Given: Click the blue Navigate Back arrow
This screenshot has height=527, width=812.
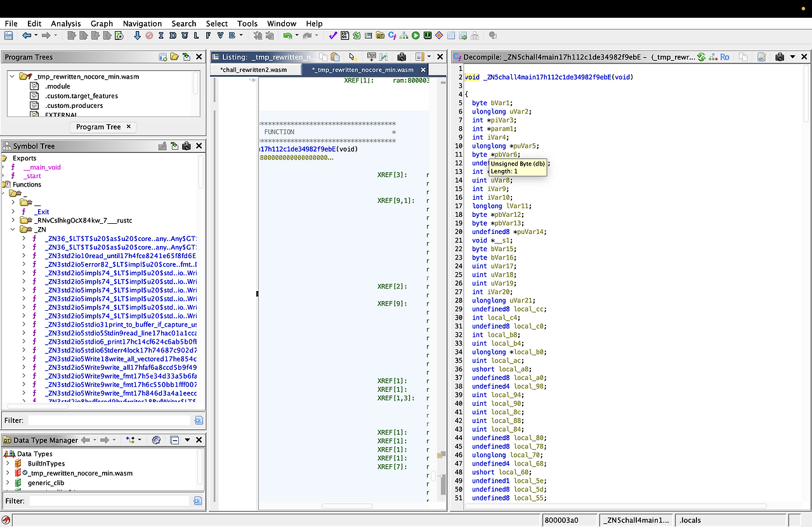Looking at the screenshot, I should [x=27, y=36].
